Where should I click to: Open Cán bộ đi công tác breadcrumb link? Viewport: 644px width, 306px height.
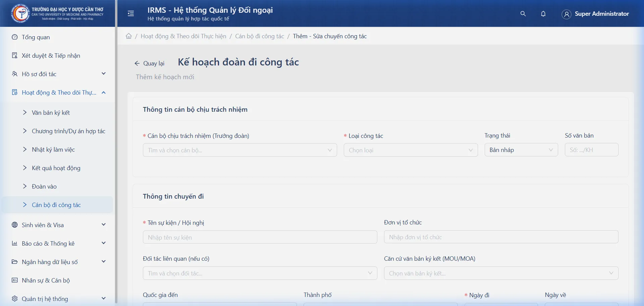(259, 36)
